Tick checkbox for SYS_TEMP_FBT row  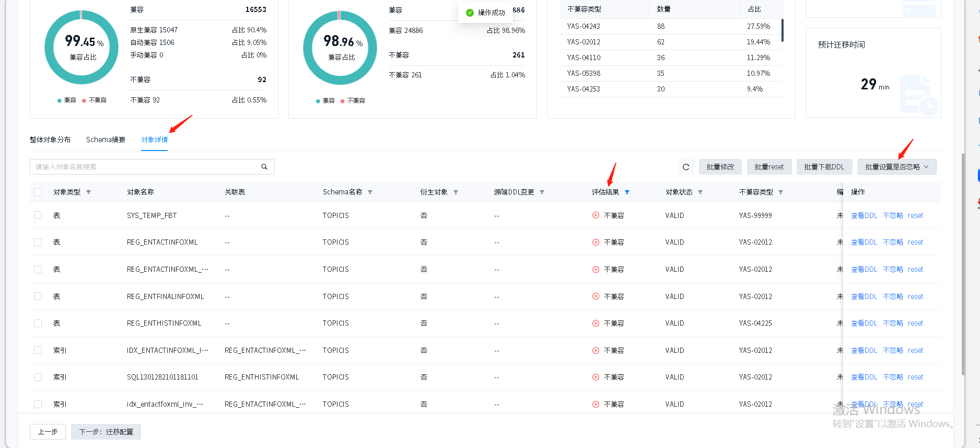pyautogui.click(x=38, y=215)
